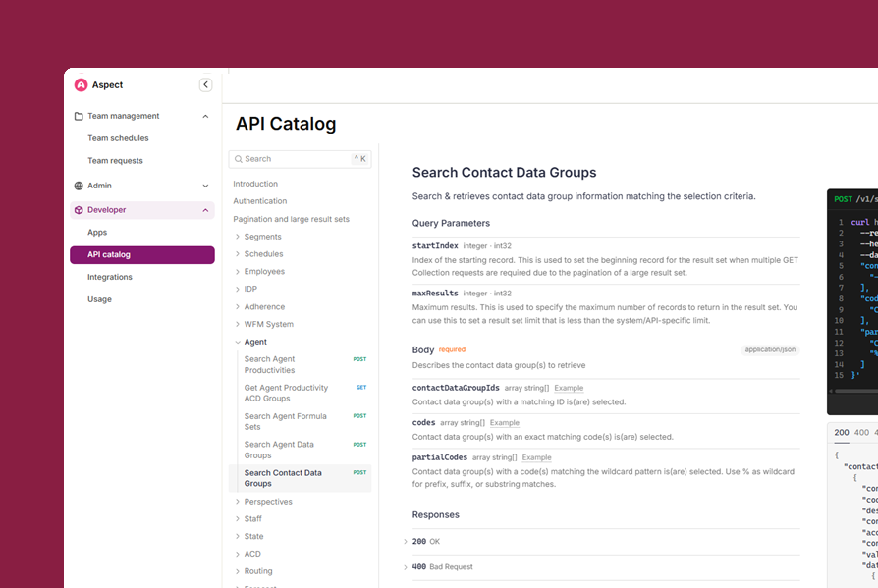878x588 pixels.
Task: Expand the Employees tree item
Action: pyautogui.click(x=238, y=271)
